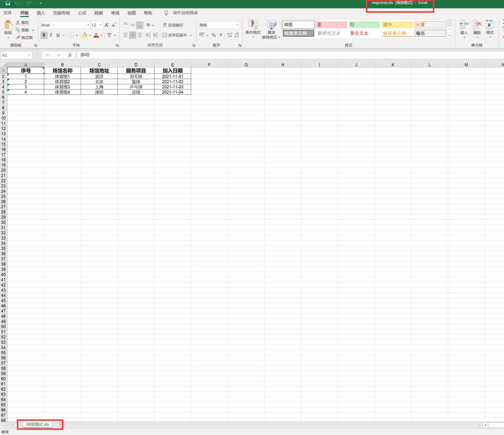The height and width of the screenshot is (435, 504).
Task: Click the Insert Function fx icon
Action: [x=70, y=55]
